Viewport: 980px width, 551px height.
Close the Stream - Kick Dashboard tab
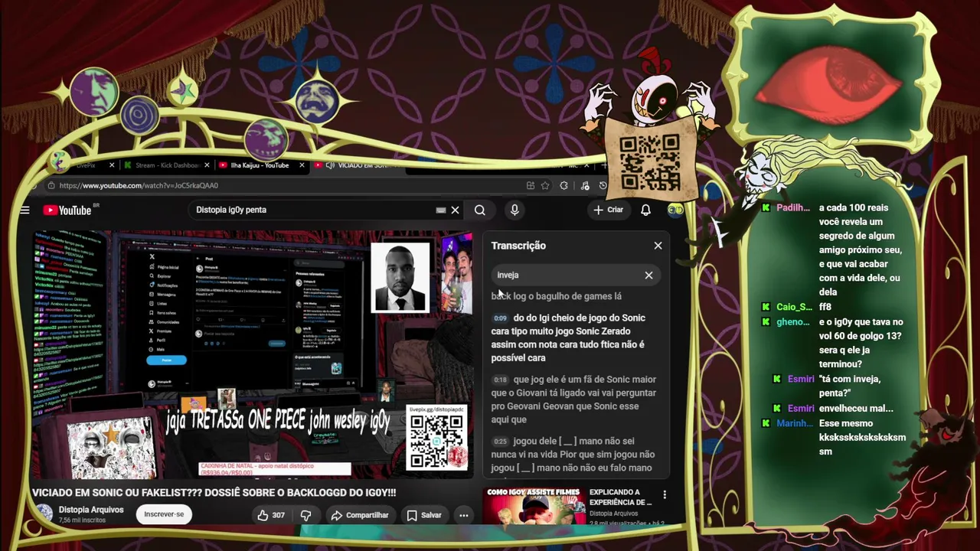pyautogui.click(x=207, y=165)
